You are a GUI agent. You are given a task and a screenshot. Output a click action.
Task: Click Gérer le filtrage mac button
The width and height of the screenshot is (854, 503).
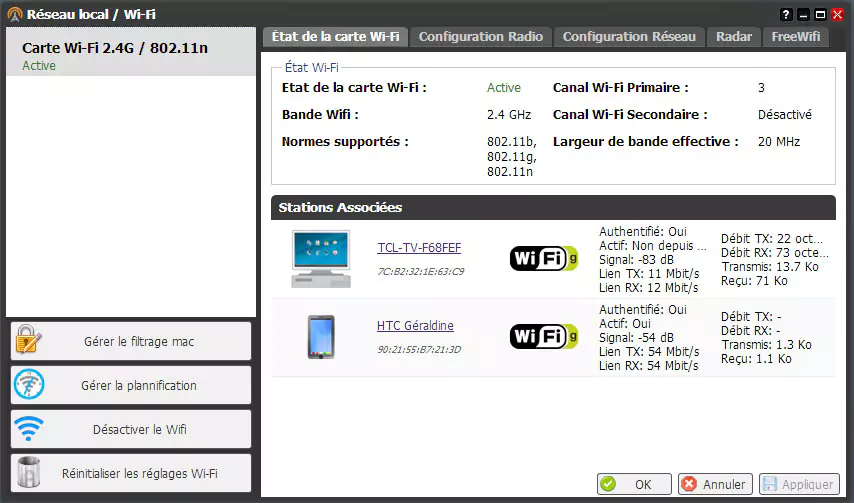tap(131, 341)
